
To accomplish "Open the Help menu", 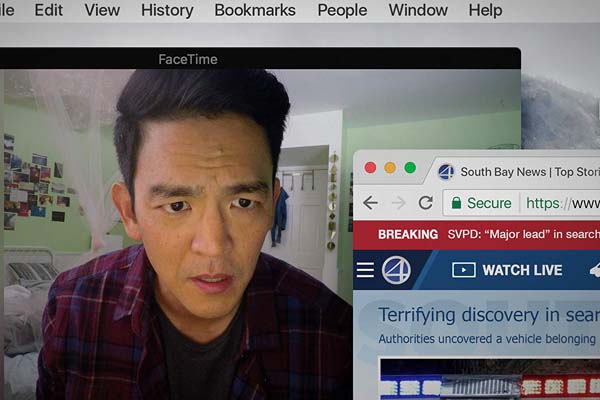I will point(485,10).
